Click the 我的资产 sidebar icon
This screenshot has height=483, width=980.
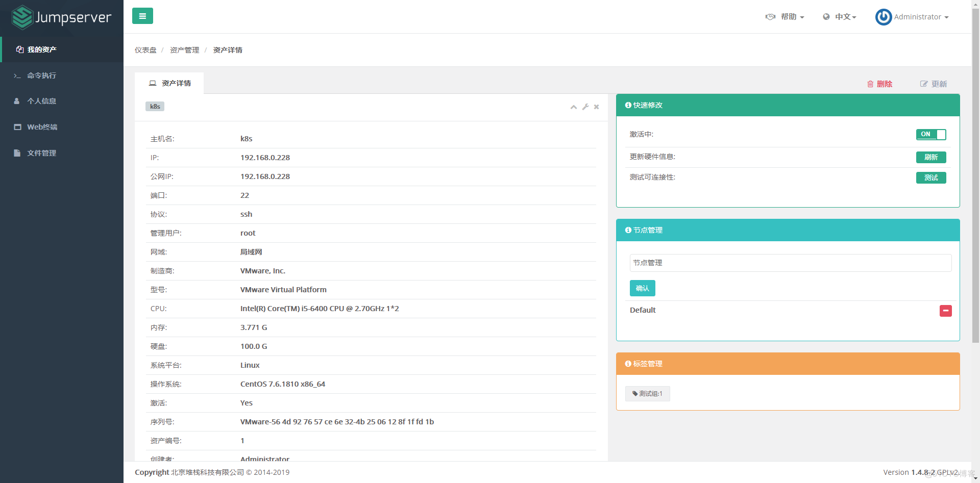tap(20, 49)
